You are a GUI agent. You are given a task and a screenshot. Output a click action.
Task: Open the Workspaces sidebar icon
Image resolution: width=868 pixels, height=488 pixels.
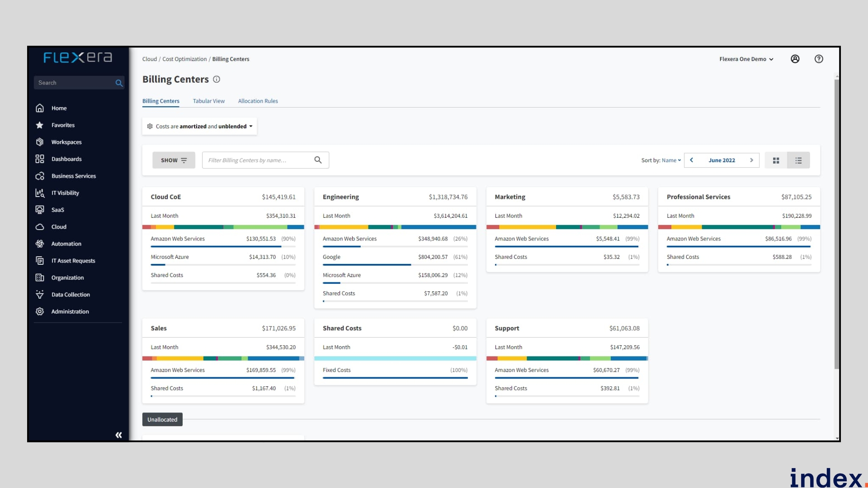(x=40, y=142)
